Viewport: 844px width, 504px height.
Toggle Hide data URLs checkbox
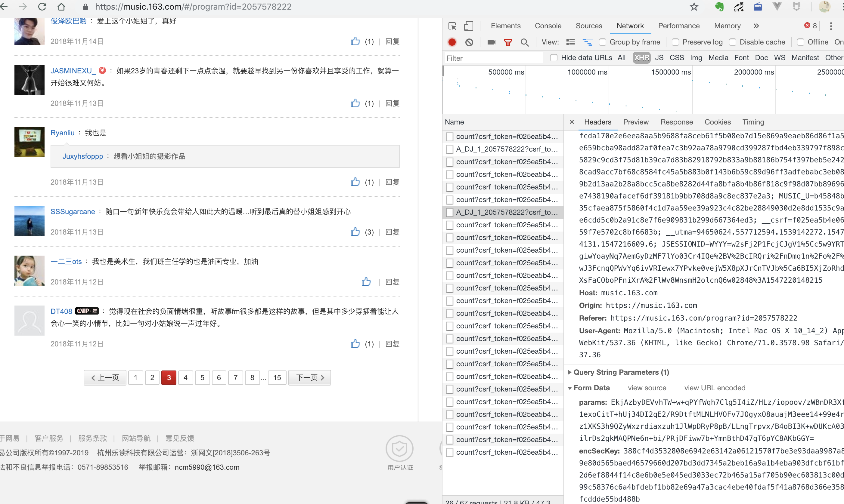click(x=554, y=58)
